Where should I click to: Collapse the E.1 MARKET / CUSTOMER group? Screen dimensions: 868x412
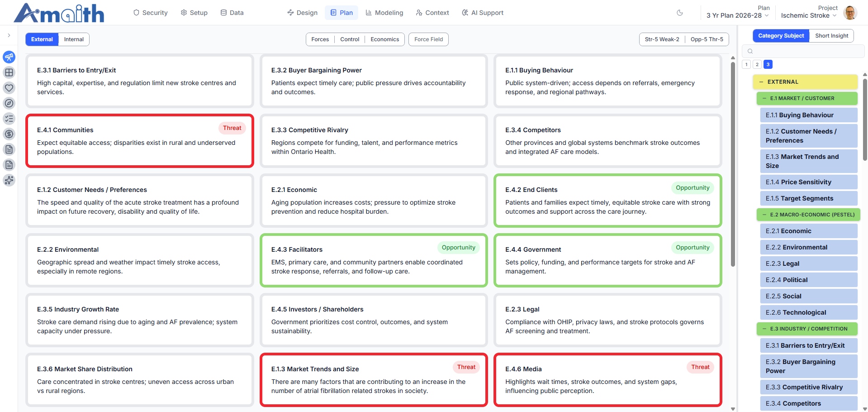(764, 98)
